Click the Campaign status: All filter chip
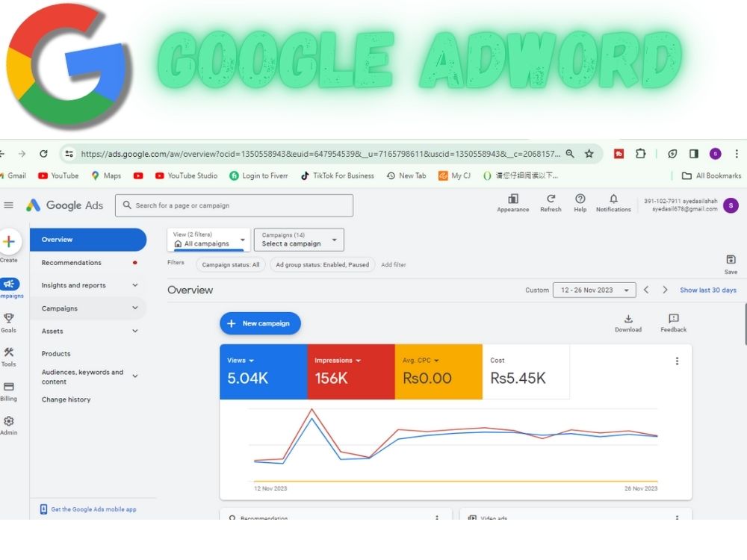 [x=231, y=265]
